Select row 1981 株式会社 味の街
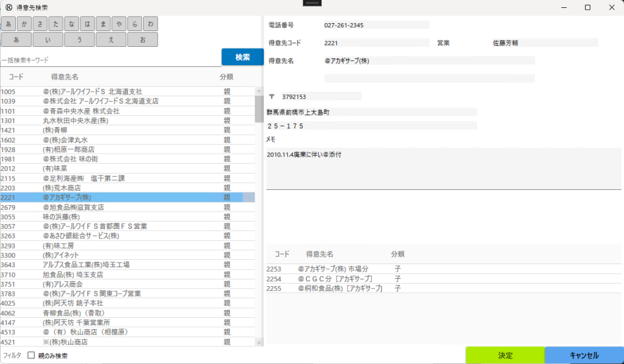Screen dimensions: 624x364 127,159
